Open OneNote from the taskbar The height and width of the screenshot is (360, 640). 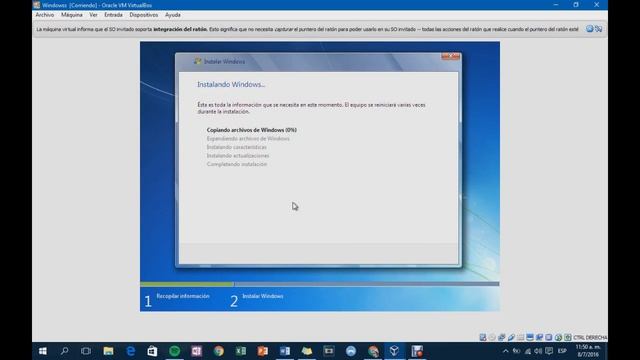point(196,351)
